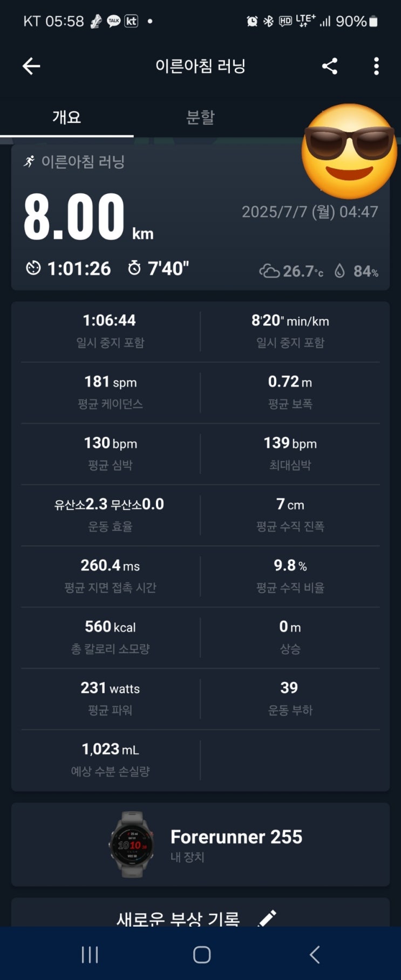This screenshot has width=401, height=980.
Task: Select the 개요 tab
Action: point(67,117)
